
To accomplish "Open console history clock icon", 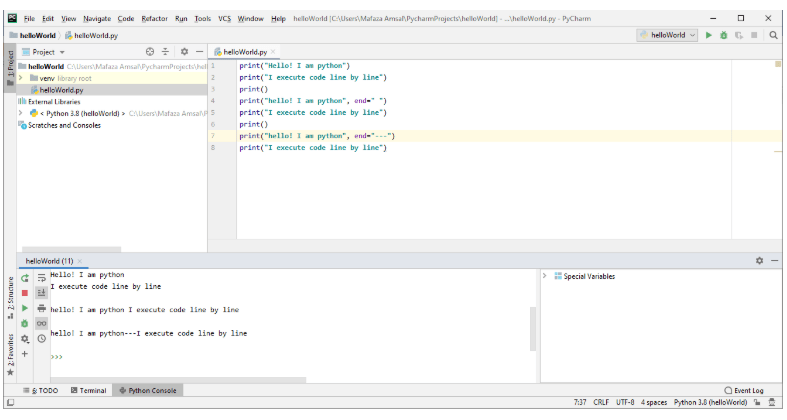I will point(42,339).
